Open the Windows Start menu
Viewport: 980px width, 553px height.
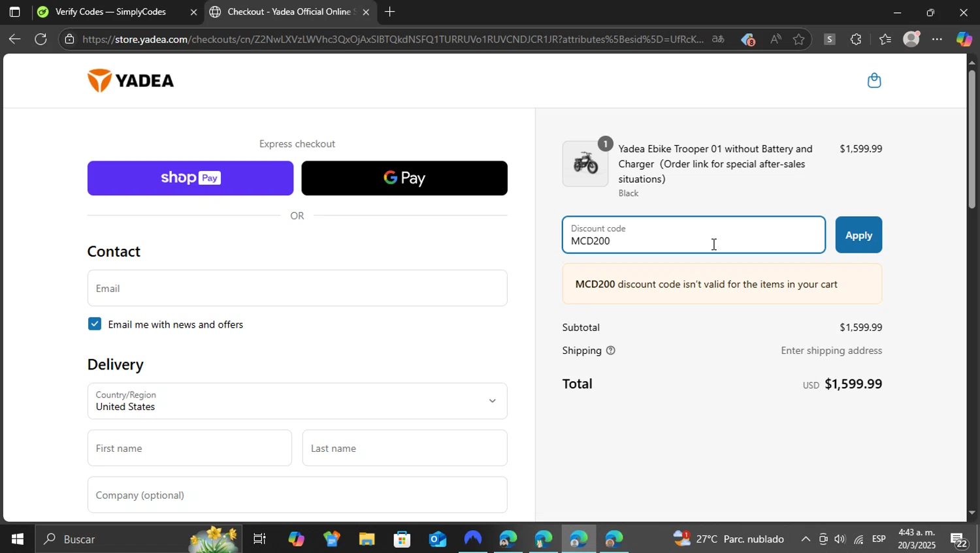[17, 539]
